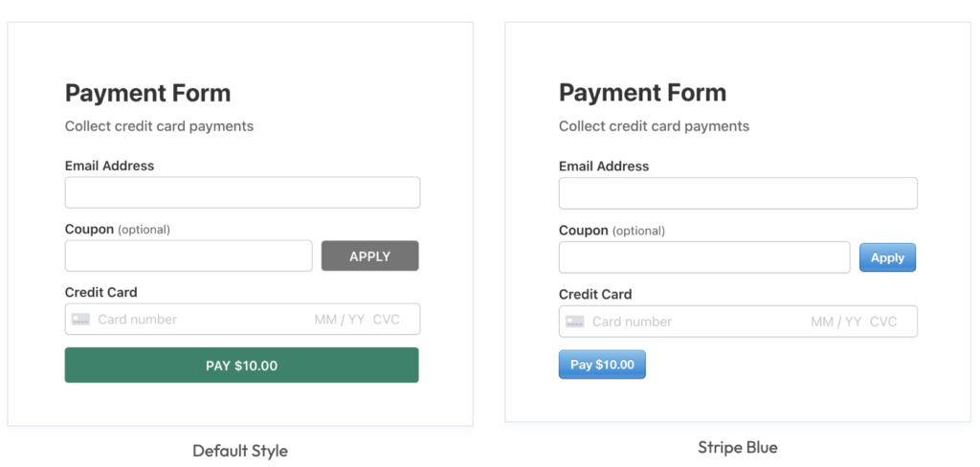Viewport: 980px width, 467px height.
Task: Submit with the green PAY $10.00 button
Action: coord(242,366)
